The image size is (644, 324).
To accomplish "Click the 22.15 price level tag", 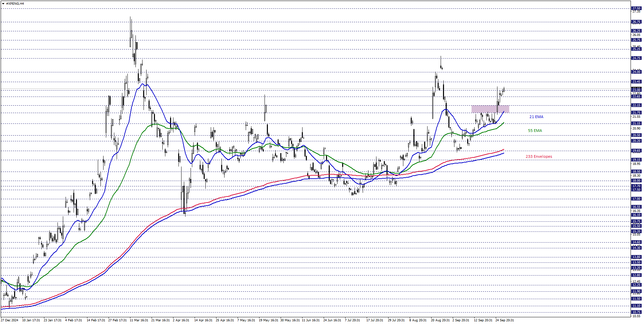I will tap(636, 105).
